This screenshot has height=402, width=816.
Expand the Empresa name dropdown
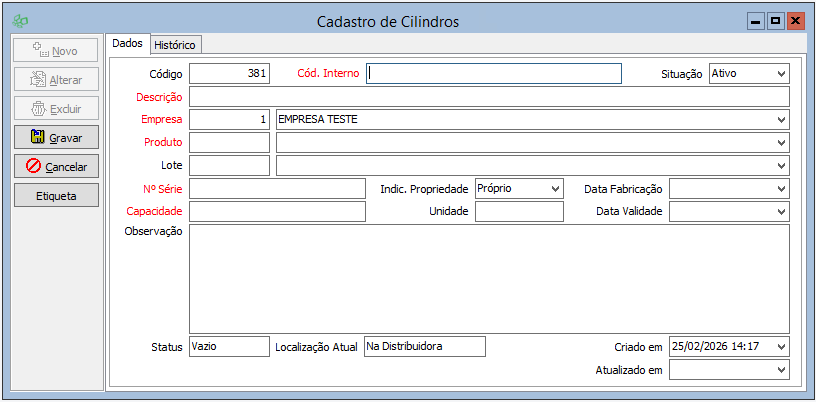780,120
